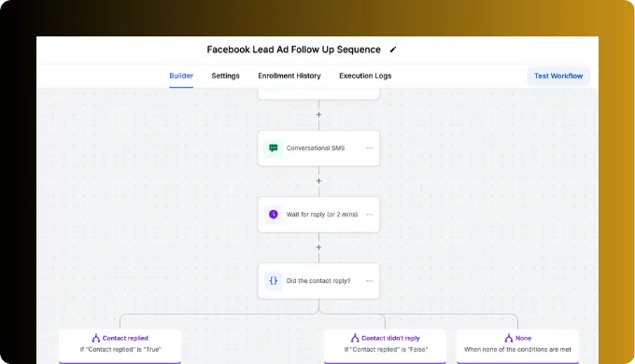Open the Enrollment History tab
635x364 pixels.
(x=289, y=76)
